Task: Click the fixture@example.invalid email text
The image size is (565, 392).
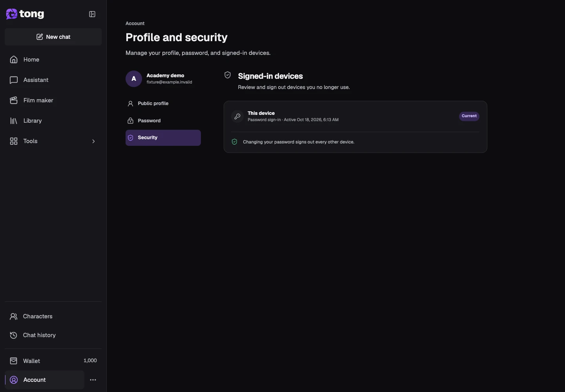Action: 169,82
